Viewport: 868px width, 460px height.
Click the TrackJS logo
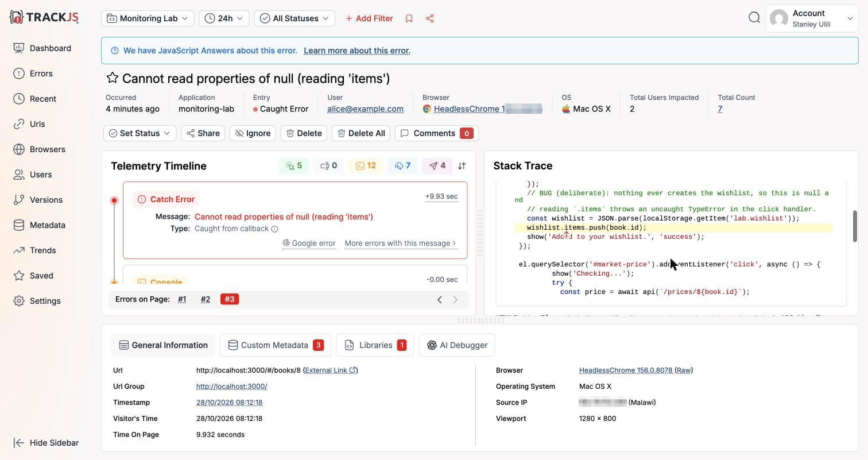pos(44,17)
